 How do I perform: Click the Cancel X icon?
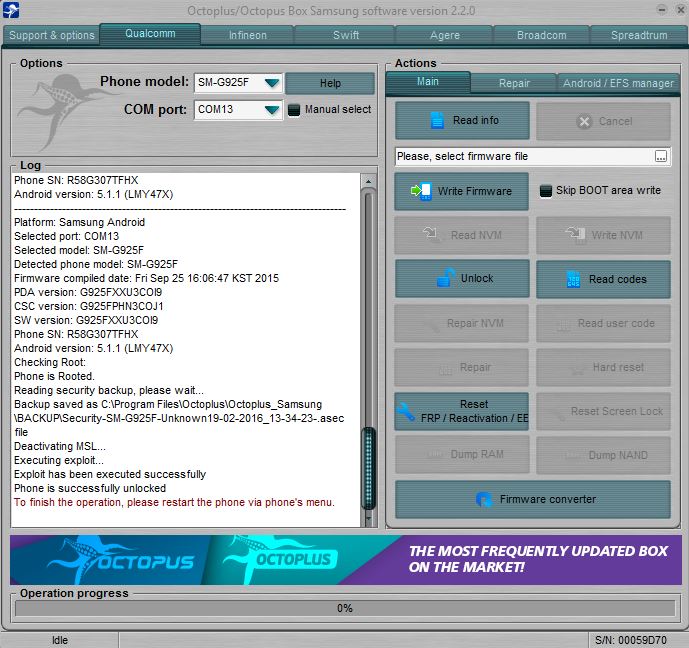pyautogui.click(x=584, y=121)
